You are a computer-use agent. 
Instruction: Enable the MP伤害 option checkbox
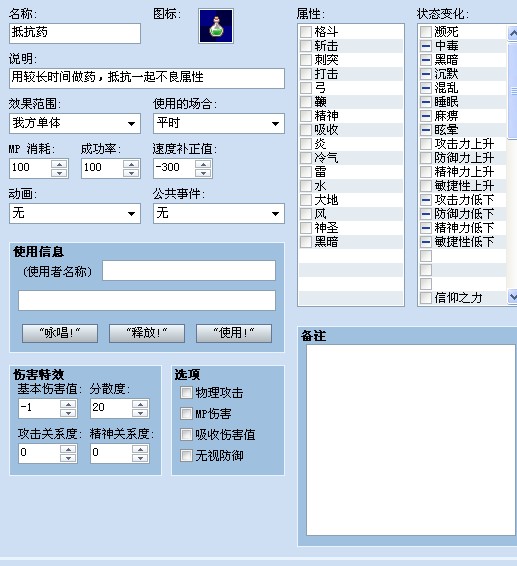[186, 413]
